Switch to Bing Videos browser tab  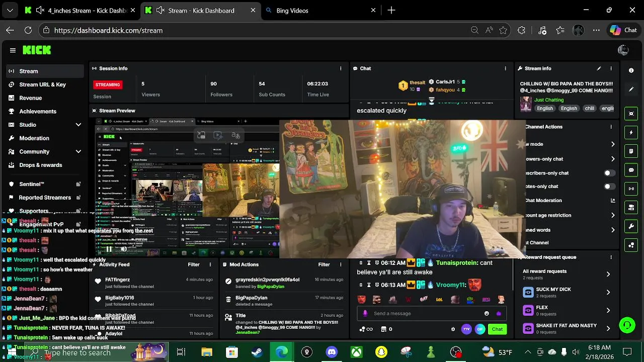tap(320, 10)
